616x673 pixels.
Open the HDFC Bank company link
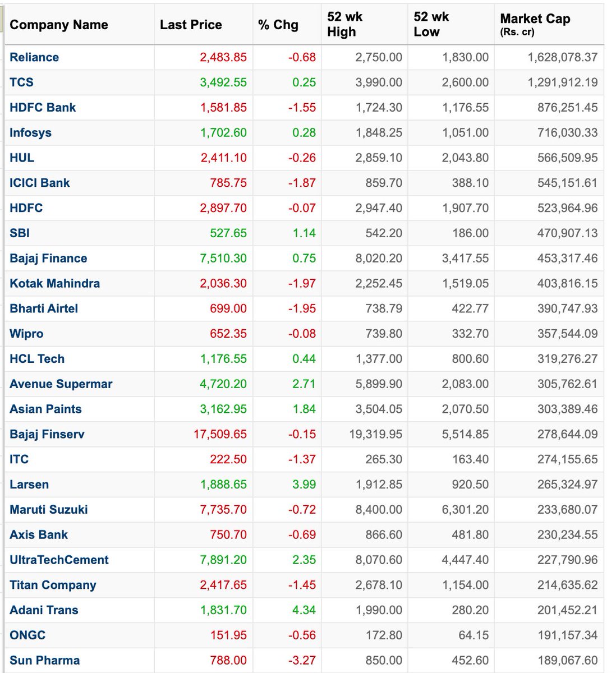[x=43, y=108]
